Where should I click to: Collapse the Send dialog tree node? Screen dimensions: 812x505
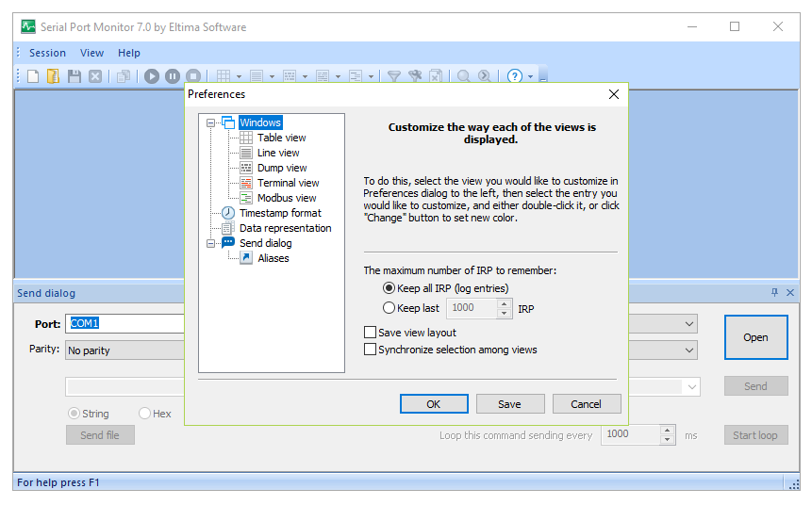click(x=210, y=243)
